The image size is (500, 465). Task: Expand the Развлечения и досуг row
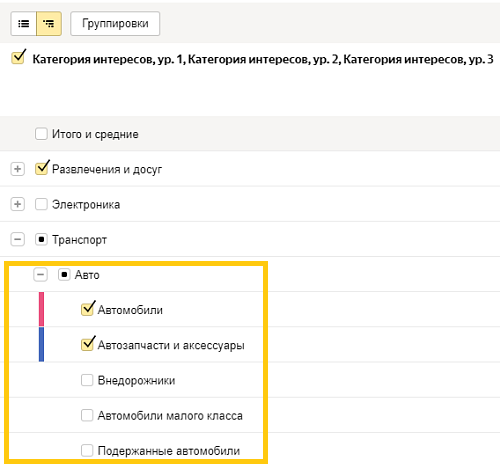click(18, 169)
